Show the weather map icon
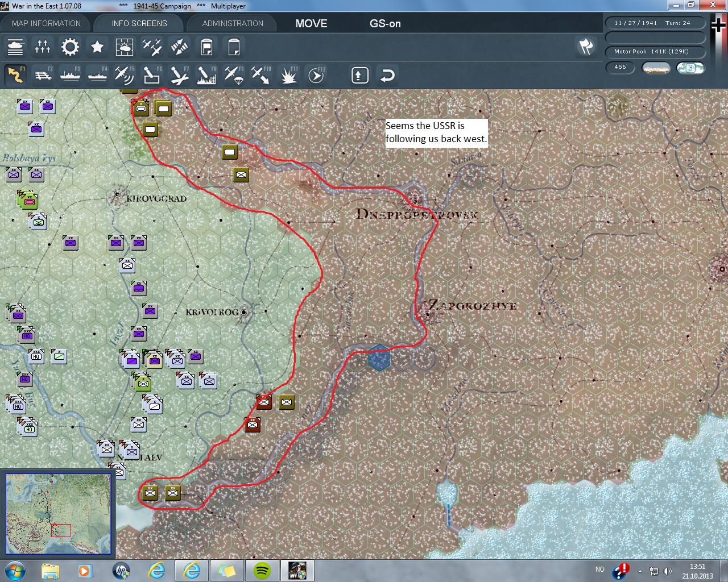Image resolution: width=728 pixels, height=582 pixels. (x=125, y=47)
